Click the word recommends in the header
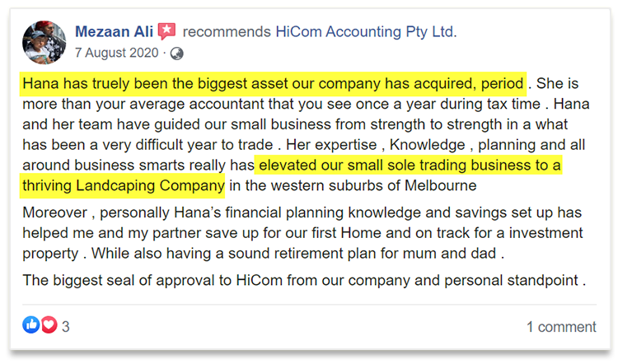618x364 pixels. coord(226,32)
